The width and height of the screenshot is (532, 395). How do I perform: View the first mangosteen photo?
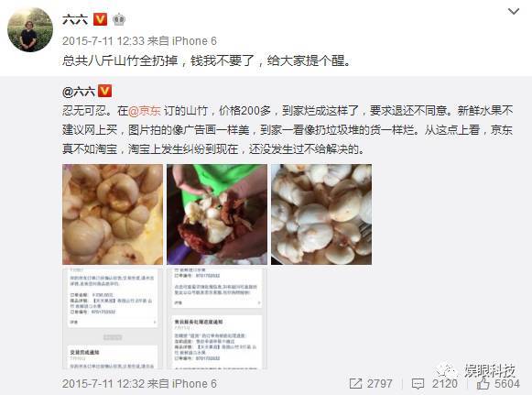113,214
